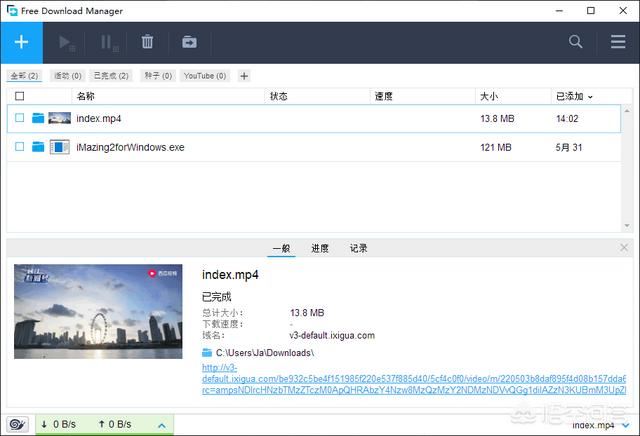Tick the checkbox for index.mp4
640x436 pixels.
tap(19, 118)
